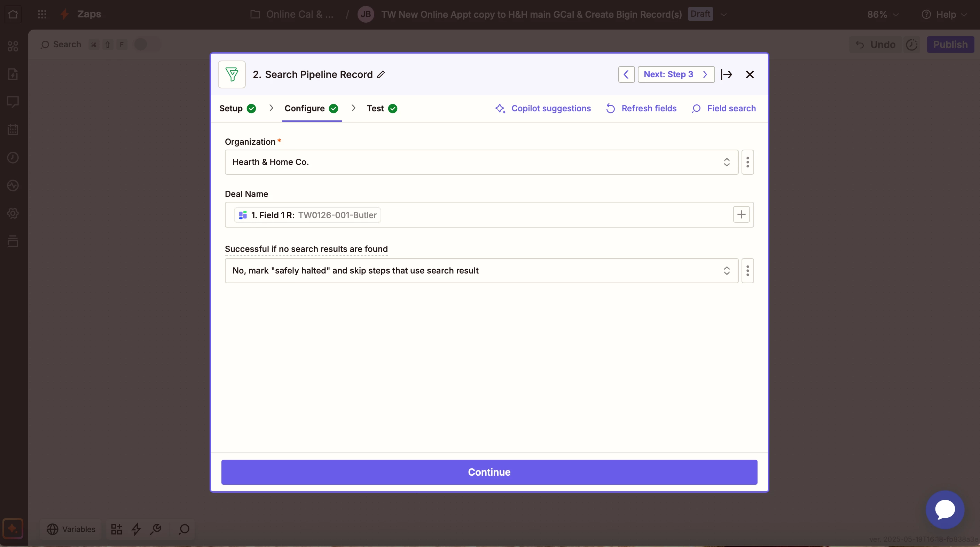Click Field search link

tap(723, 108)
